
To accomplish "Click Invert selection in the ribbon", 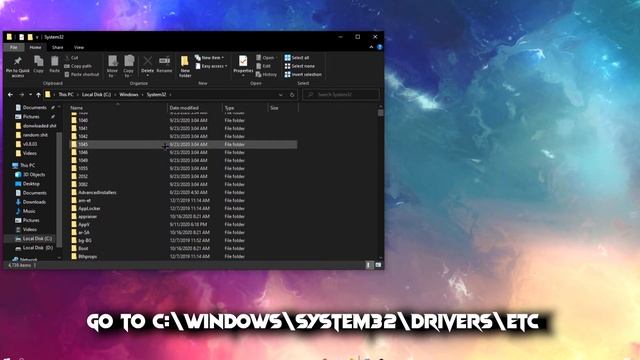I will [303, 75].
